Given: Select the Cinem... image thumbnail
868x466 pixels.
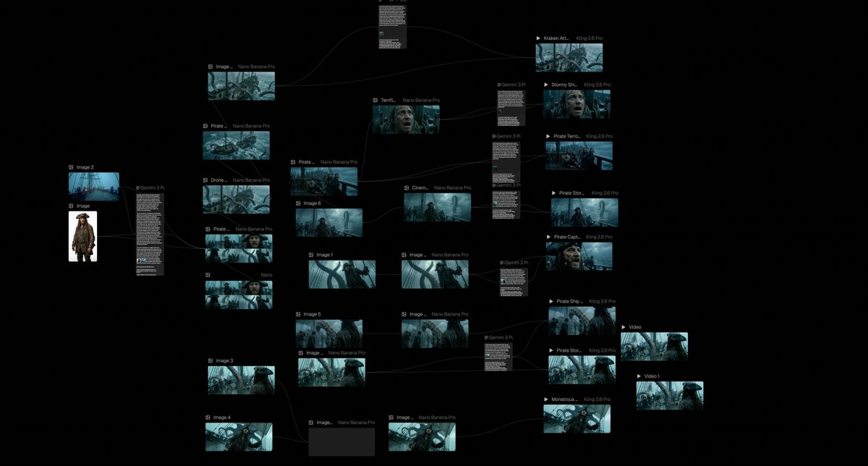Looking at the screenshot, I should 438,207.
